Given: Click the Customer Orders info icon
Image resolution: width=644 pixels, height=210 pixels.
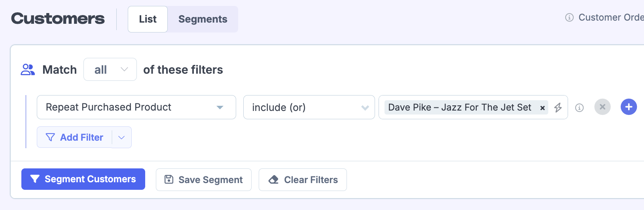Looking at the screenshot, I should [x=569, y=17].
